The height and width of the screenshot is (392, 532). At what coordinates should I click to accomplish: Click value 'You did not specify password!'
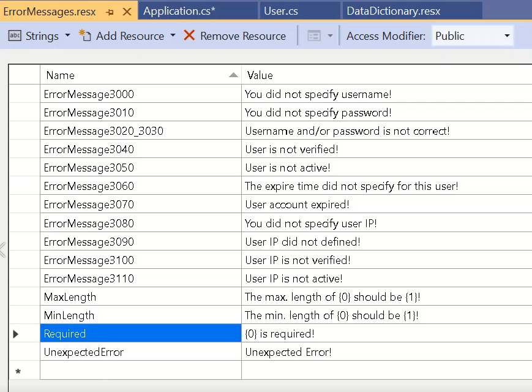pos(318,112)
